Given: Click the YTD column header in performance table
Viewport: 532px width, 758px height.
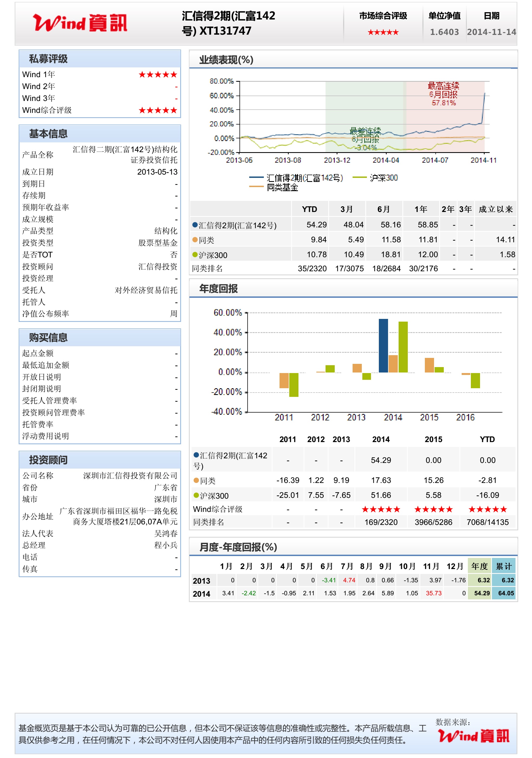Looking at the screenshot, I should [309, 209].
